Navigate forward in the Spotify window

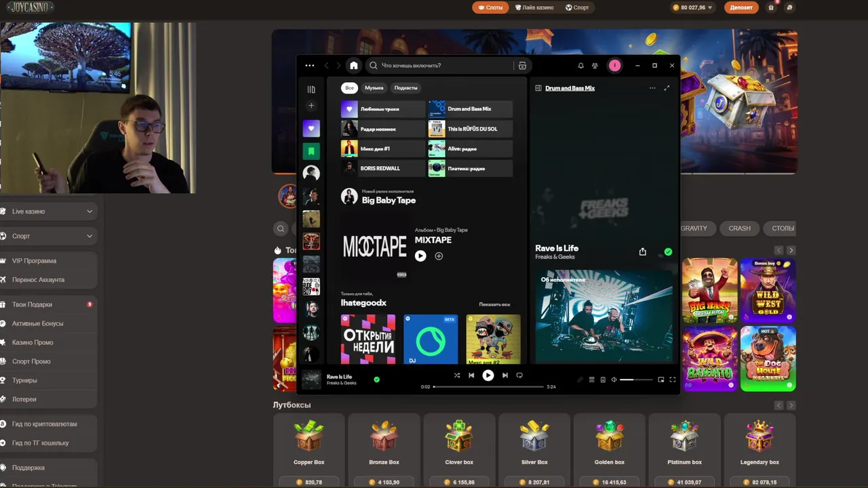pyautogui.click(x=338, y=66)
